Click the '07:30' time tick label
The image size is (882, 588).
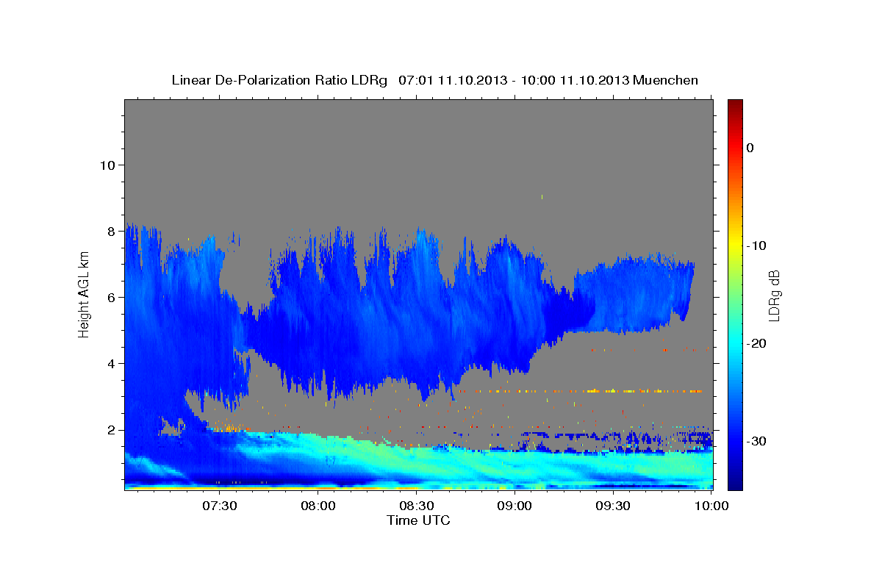[x=219, y=506]
